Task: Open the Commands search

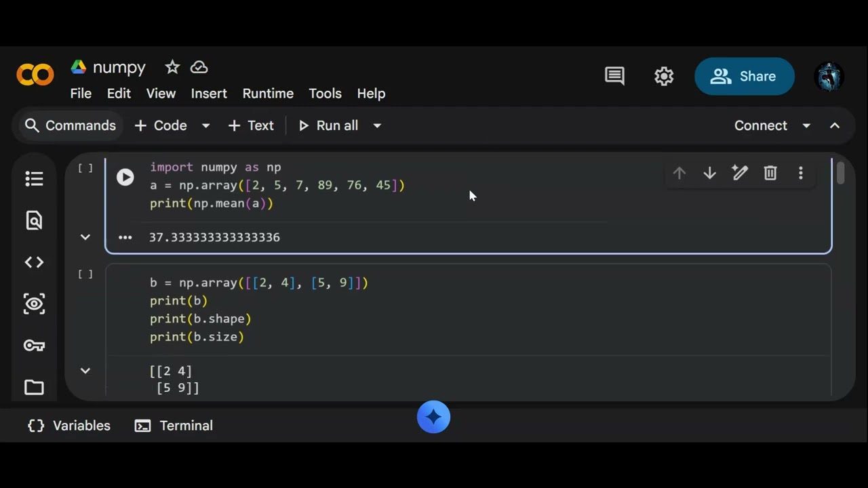Action: click(71, 125)
